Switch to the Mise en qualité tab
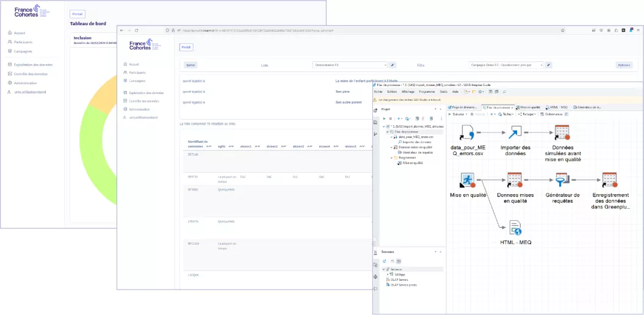The width and height of the screenshot is (644, 315). coord(528,107)
